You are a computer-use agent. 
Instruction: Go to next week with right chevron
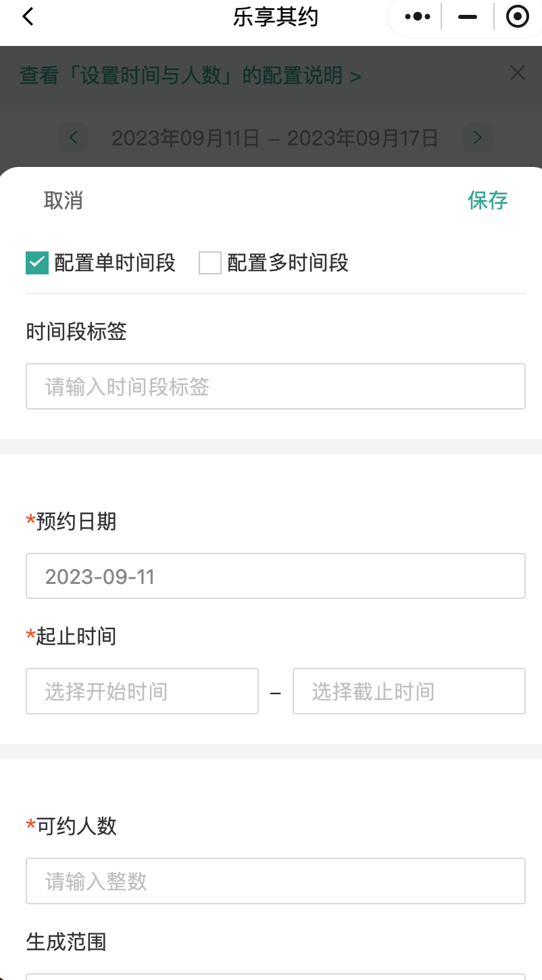pos(478,138)
